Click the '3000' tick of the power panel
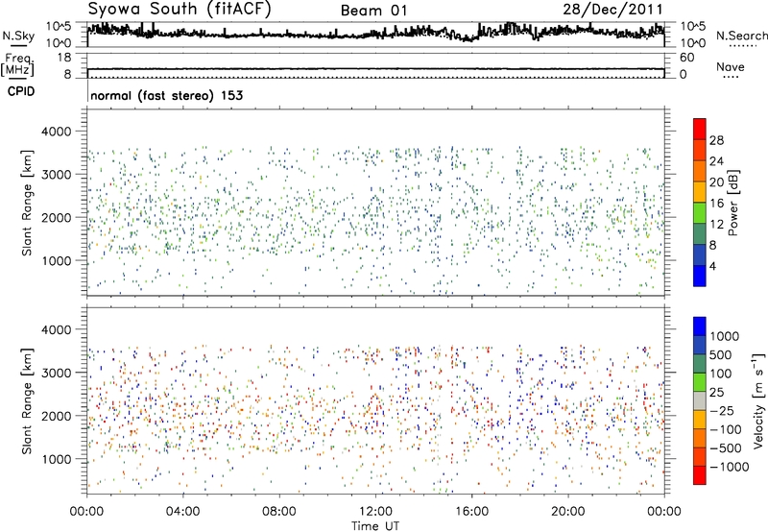 pyautogui.click(x=56, y=175)
